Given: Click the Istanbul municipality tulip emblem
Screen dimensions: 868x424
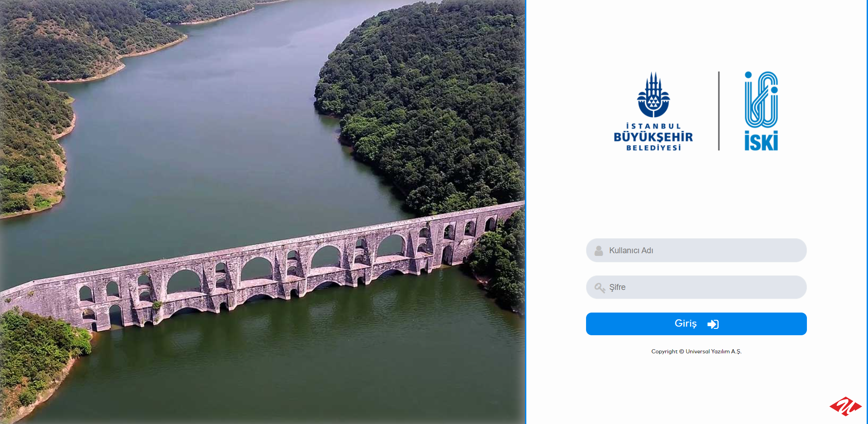Looking at the screenshot, I should [x=653, y=95].
